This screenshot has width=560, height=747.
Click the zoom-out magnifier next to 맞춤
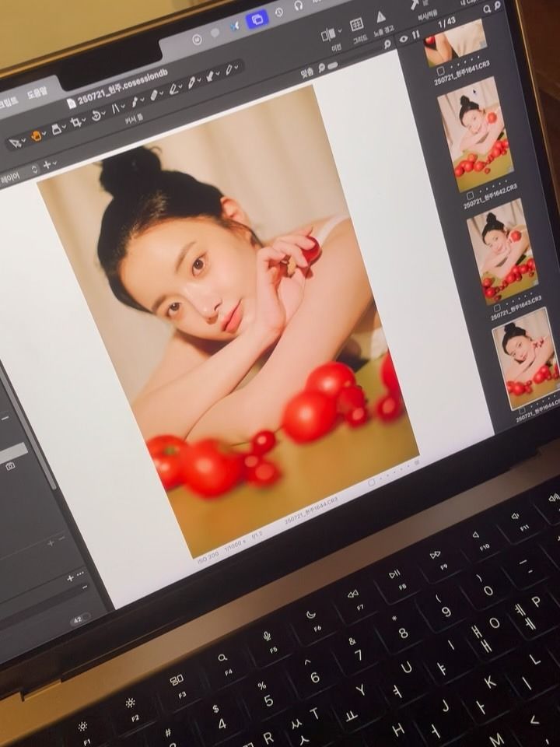point(321,68)
